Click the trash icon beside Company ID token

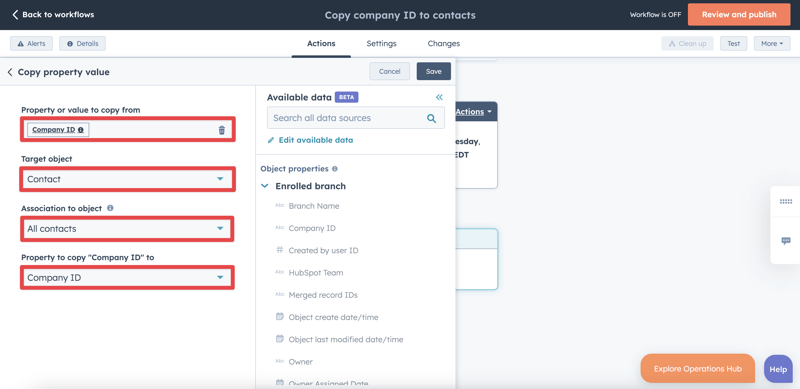[x=221, y=130]
